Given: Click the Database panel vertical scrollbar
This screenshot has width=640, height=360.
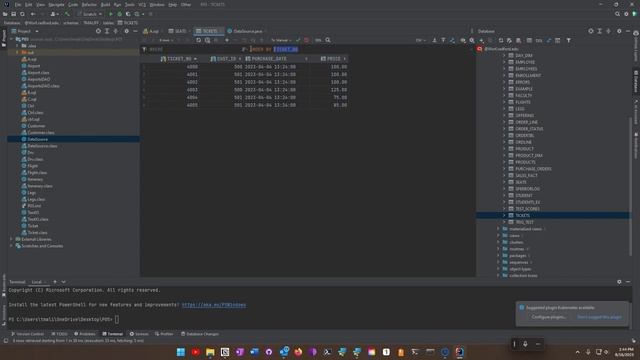Looking at the screenshot, I should tap(631, 186).
